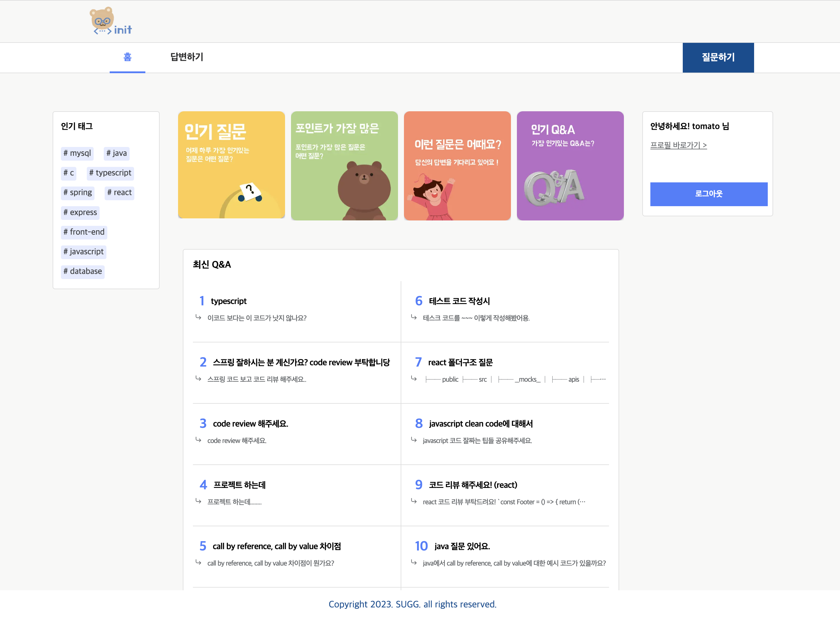The height and width of the screenshot is (620, 840).
Task: Click the 질문하기 button
Action: [x=718, y=57]
